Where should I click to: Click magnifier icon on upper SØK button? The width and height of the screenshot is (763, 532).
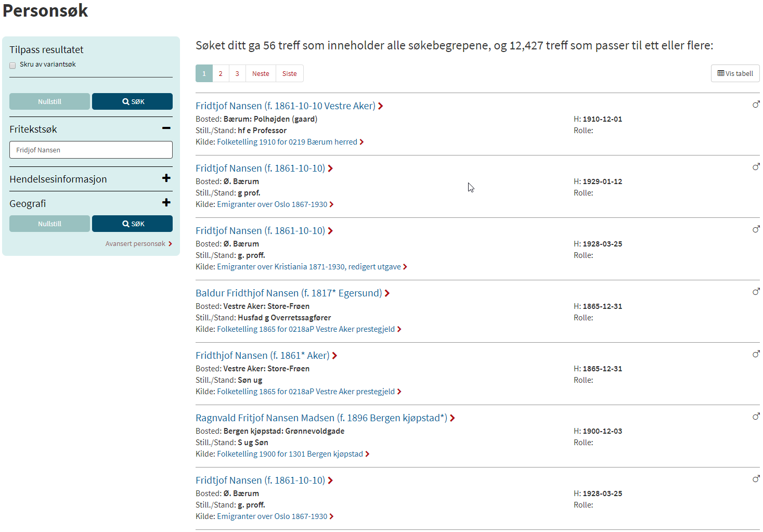126,102
